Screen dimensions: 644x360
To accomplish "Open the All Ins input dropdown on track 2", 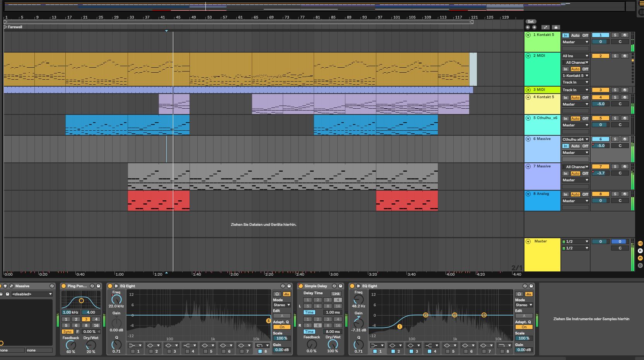I will tap(575, 56).
